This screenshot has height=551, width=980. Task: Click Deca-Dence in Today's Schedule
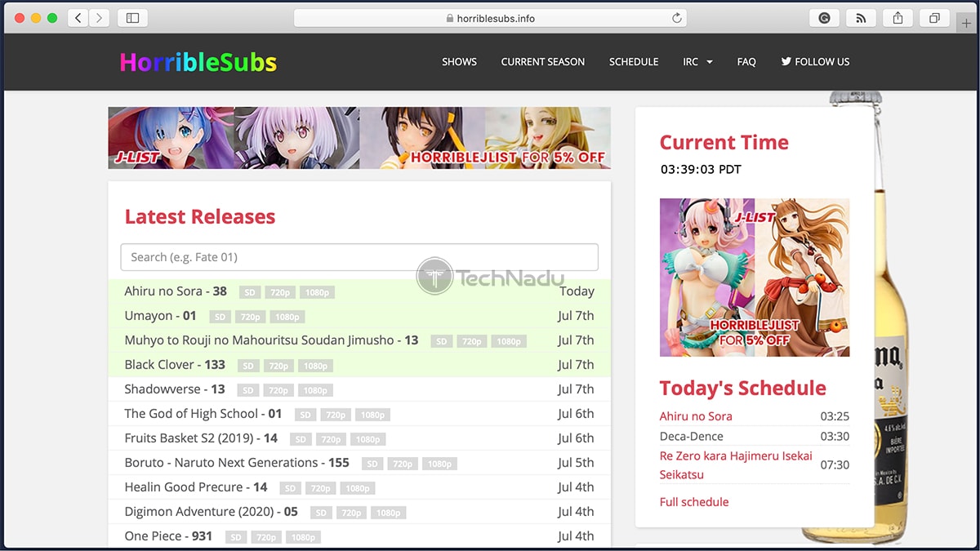(692, 437)
